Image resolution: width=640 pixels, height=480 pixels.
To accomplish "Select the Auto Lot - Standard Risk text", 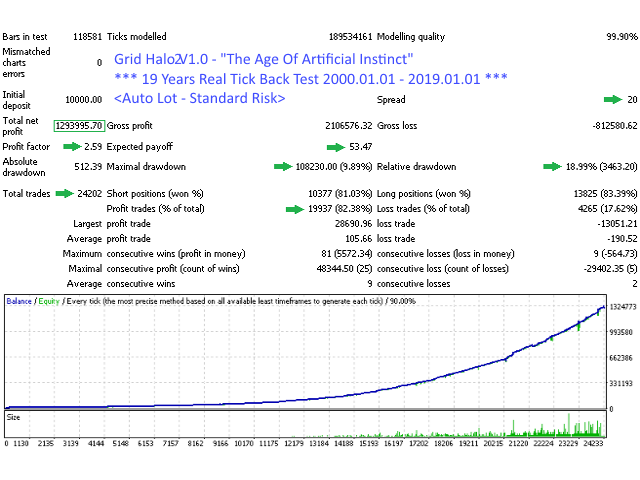I will coord(200,98).
